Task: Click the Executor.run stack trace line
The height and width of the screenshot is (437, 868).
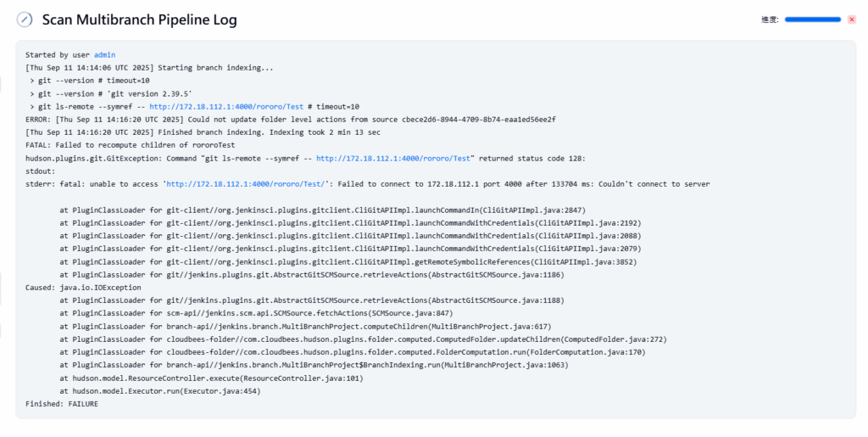Action: (x=159, y=391)
